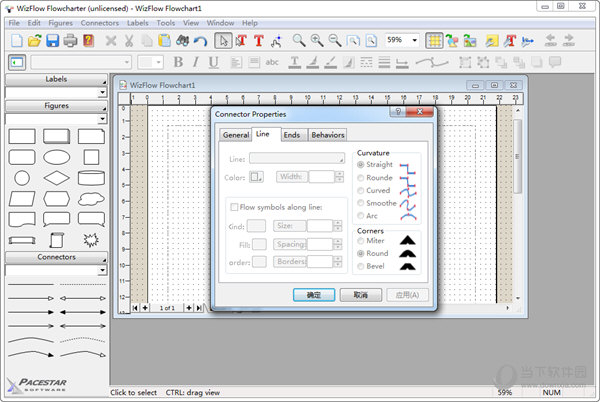Open the Connectors panel dropdown list
Screen dimensions: 600x402
(102, 270)
